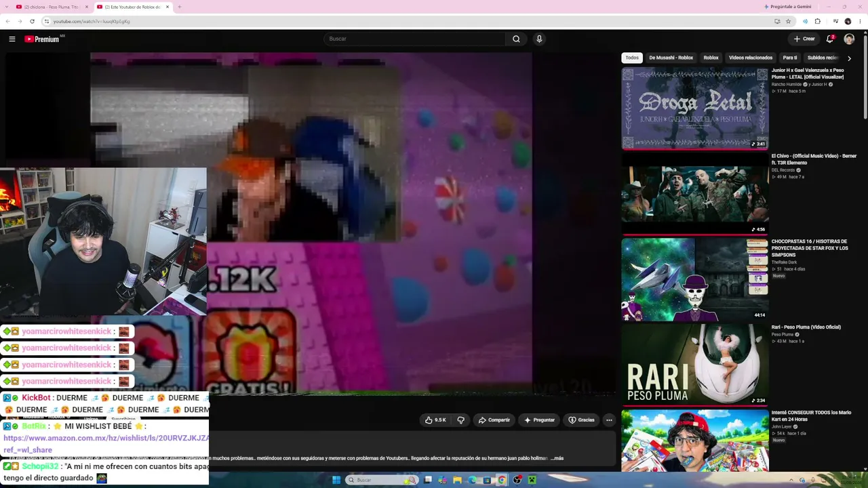This screenshot has height=488, width=868.
Task: Focus the YouTube 'Buscar' search field
Action: coord(414,39)
